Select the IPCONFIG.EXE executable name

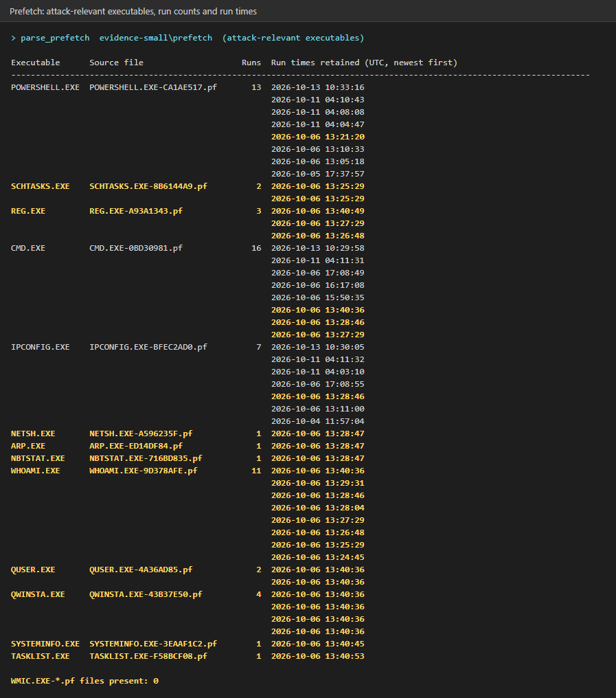tap(41, 347)
